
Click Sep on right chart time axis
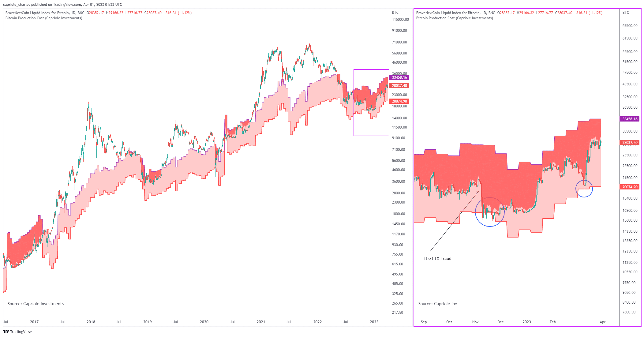click(x=424, y=322)
